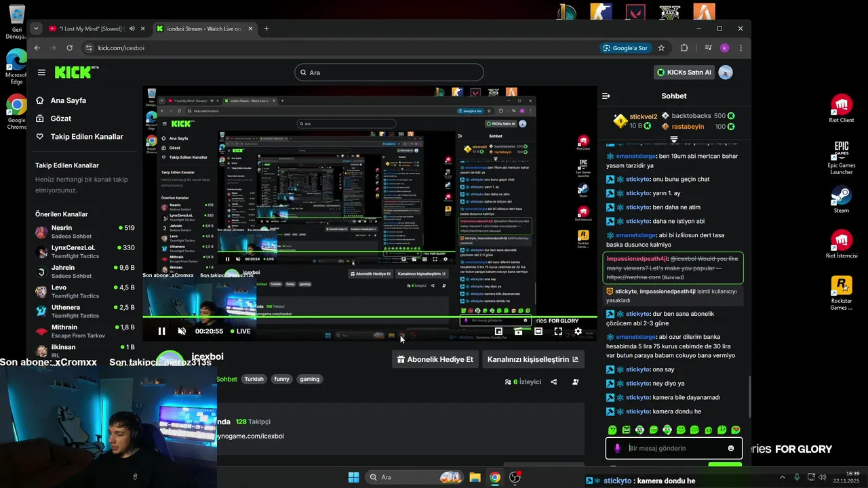This screenshot has height=488, width=868.
Task: Open OBS Studio from the taskbar
Action: (x=515, y=477)
